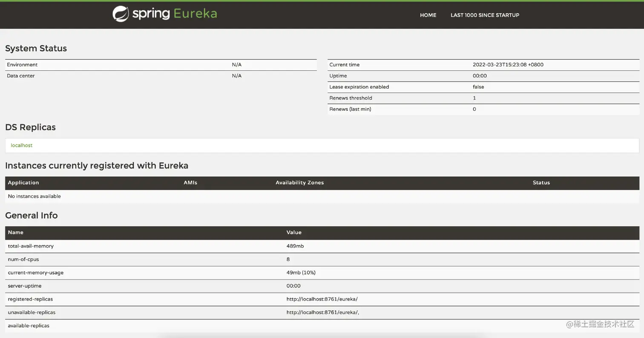Open the HOME nav link
This screenshot has height=338, width=644.
pos(428,15)
